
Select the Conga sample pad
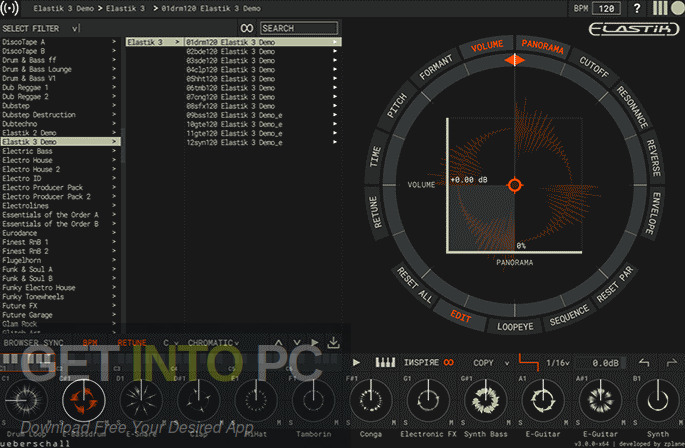coord(371,400)
